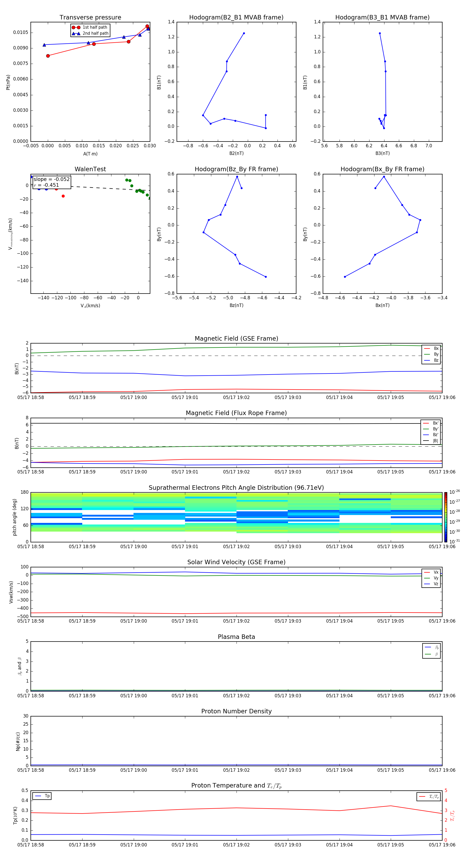Click the 'A(T·m)' x-axis label

[x=90, y=154]
